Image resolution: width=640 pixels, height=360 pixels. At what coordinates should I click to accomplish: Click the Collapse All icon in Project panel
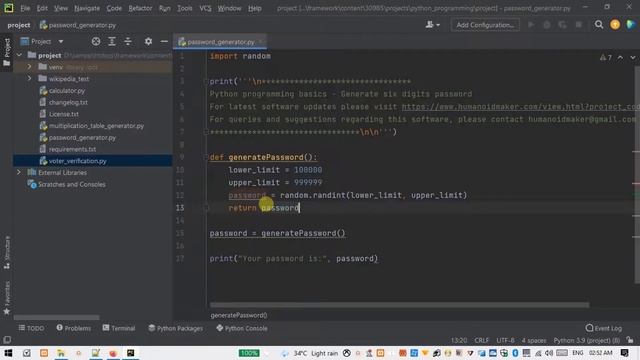pyautogui.click(x=128, y=41)
